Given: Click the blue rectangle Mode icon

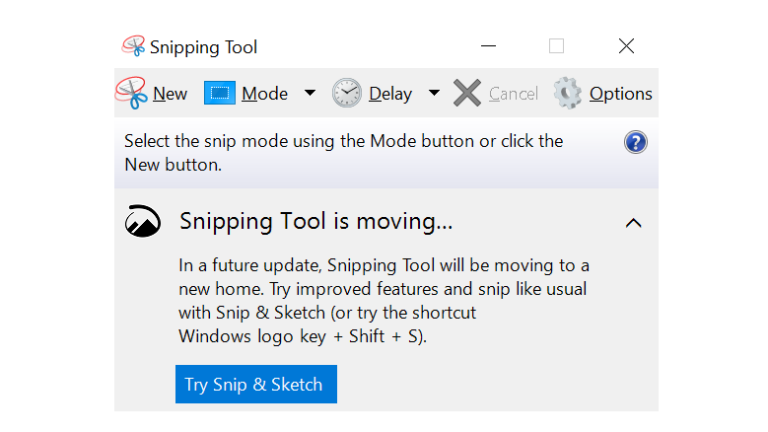Looking at the screenshot, I should (x=220, y=93).
